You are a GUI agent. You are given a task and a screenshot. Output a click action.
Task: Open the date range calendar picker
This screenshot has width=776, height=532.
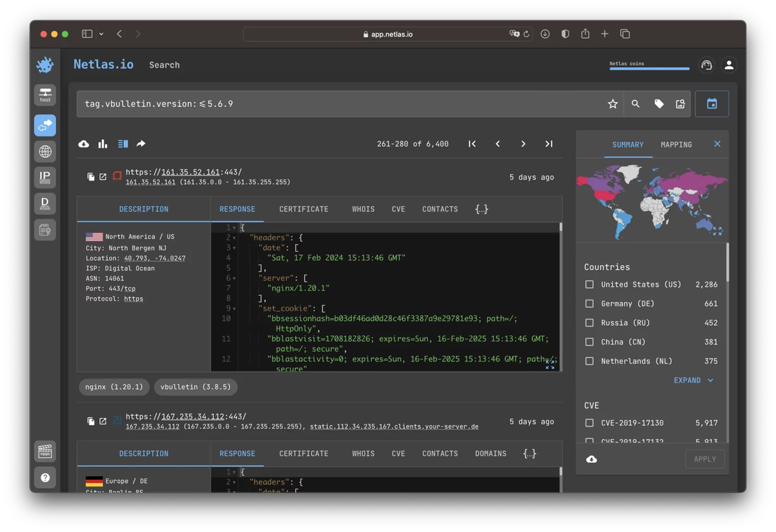coord(711,103)
